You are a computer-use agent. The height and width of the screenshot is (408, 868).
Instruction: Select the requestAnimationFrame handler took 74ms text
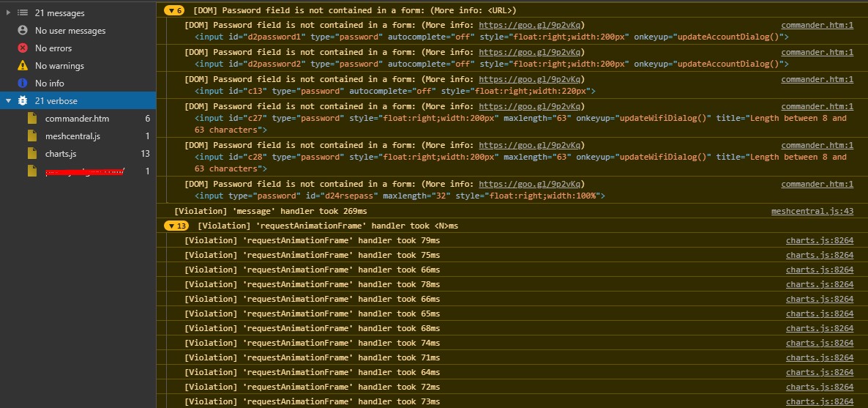[x=313, y=343]
